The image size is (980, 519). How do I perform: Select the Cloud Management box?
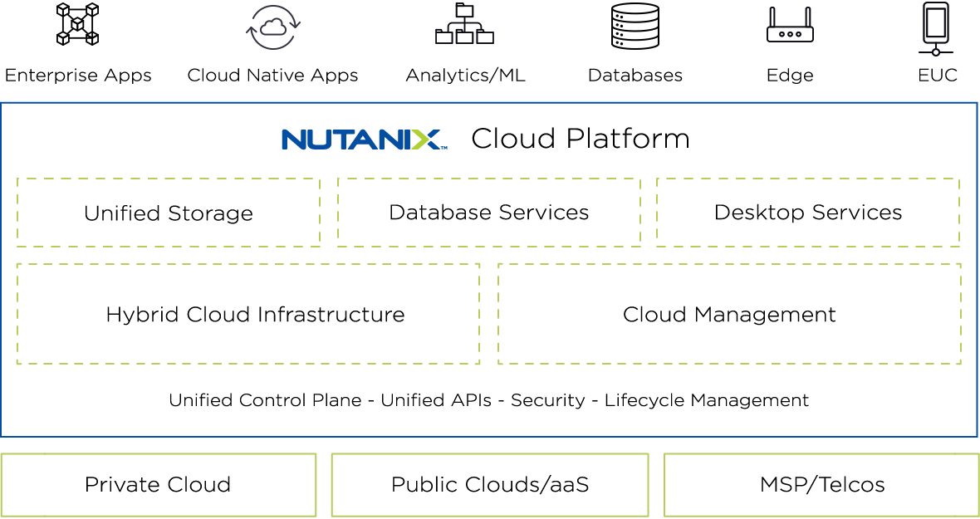(729, 314)
